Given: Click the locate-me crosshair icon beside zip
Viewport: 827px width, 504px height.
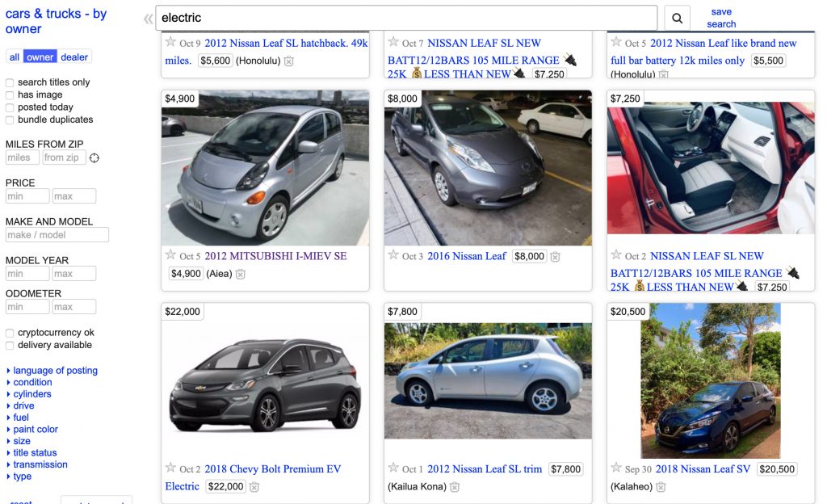Looking at the screenshot, I should coord(94,157).
